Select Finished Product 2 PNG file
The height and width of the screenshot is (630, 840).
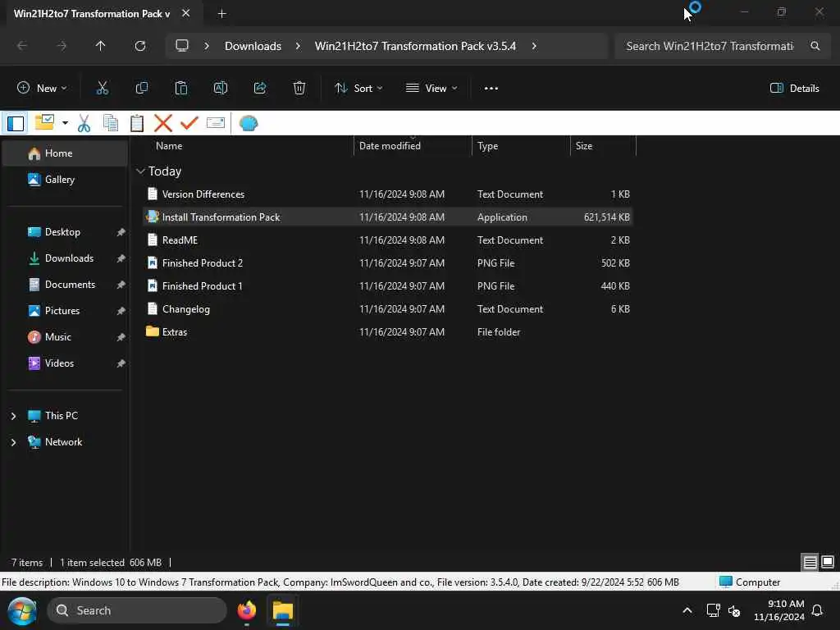point(388,263)
